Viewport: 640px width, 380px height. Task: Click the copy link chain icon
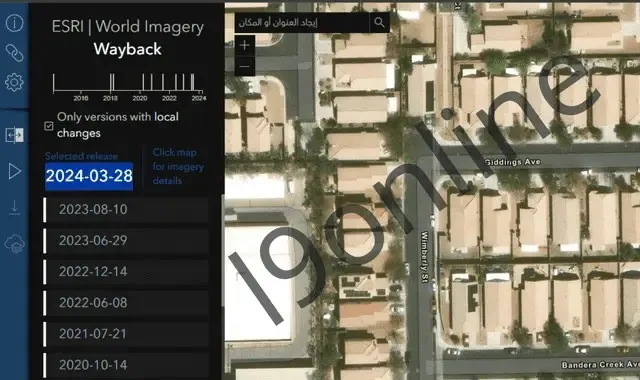point(14,53)
